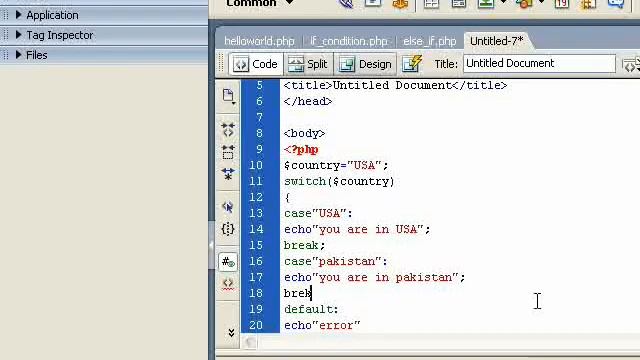Click the case"USA": code line
The width and height of the screenshot is (640, 360).
318,213
